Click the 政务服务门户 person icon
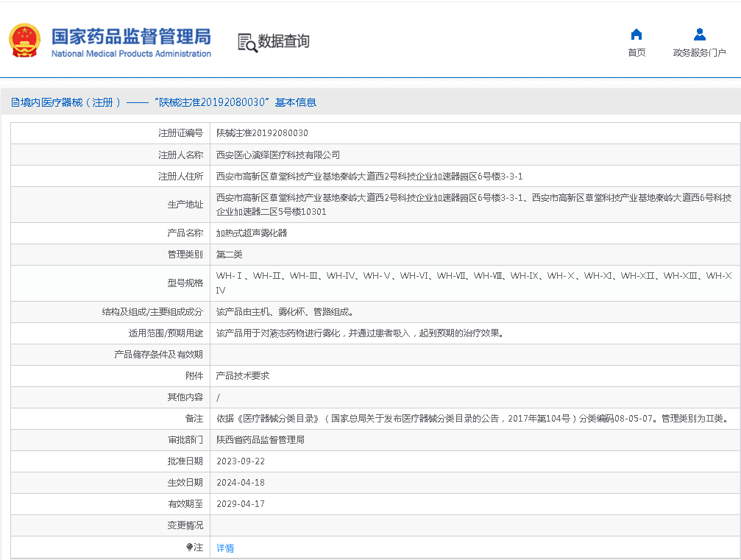This screenshot has width=741, height=560. (x=699, y=34)
